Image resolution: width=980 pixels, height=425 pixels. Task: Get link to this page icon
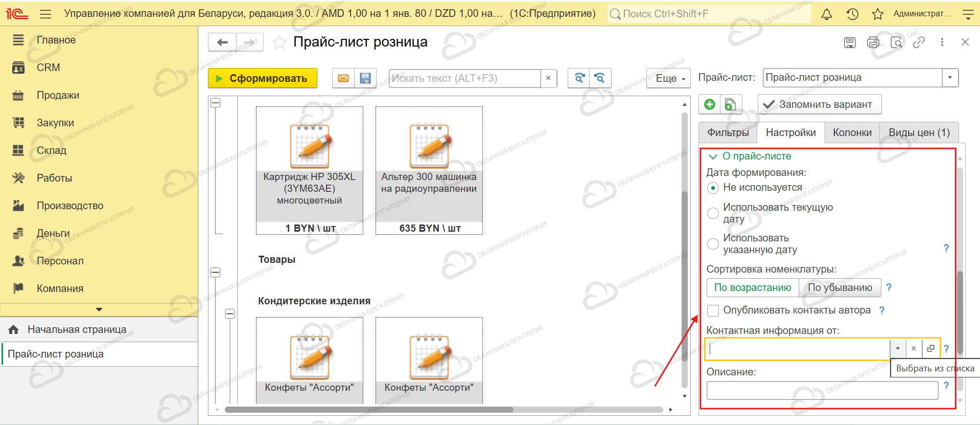919,42
